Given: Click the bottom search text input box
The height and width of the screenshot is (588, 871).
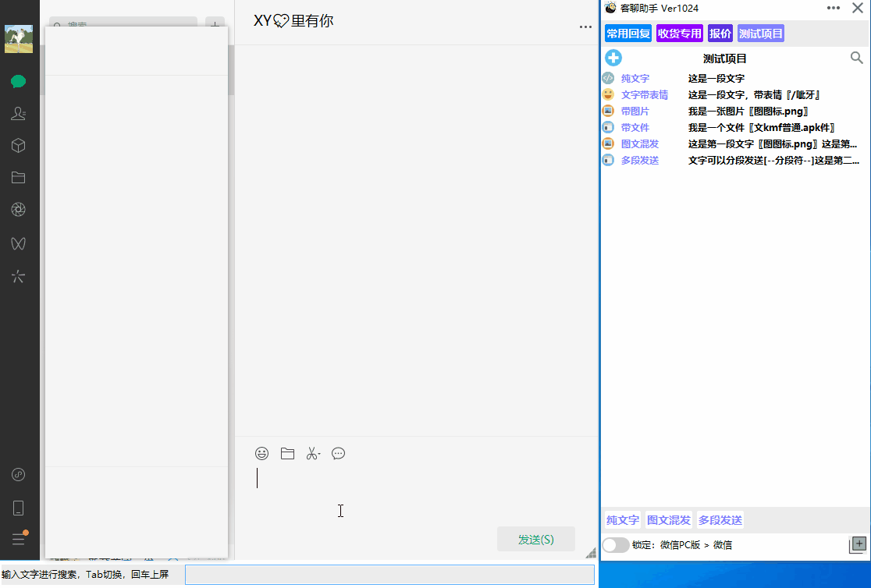Looking at the screenshot, I should coord(389,576).
